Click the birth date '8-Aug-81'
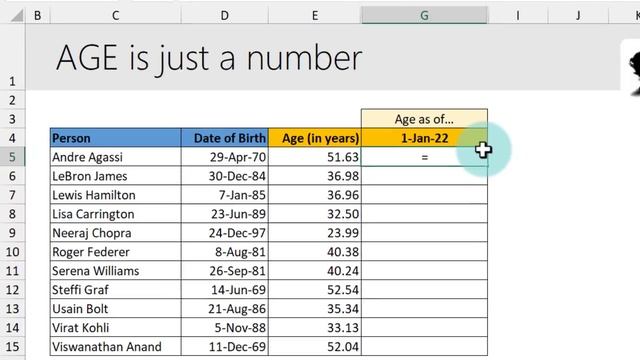Viewport: 640px width, 360px height. tap(224, 252)
